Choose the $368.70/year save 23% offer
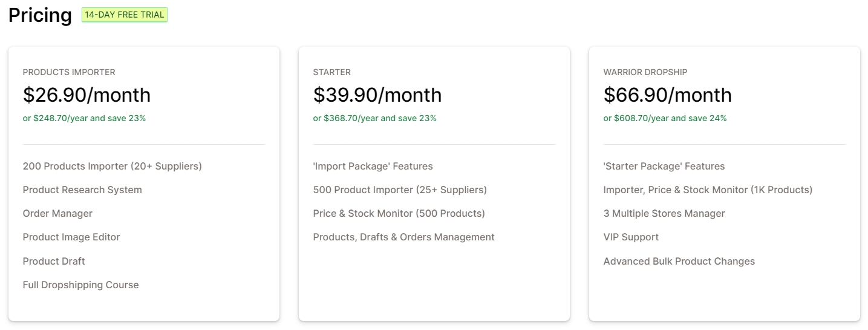This screenshot has width=868, height=330. [374, 118]
